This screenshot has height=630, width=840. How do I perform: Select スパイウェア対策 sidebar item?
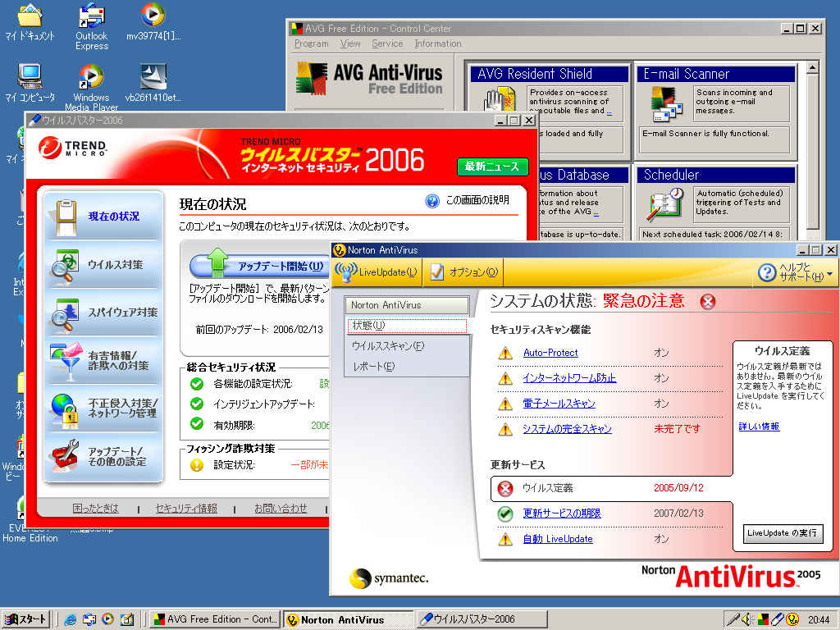coord(104,313)
